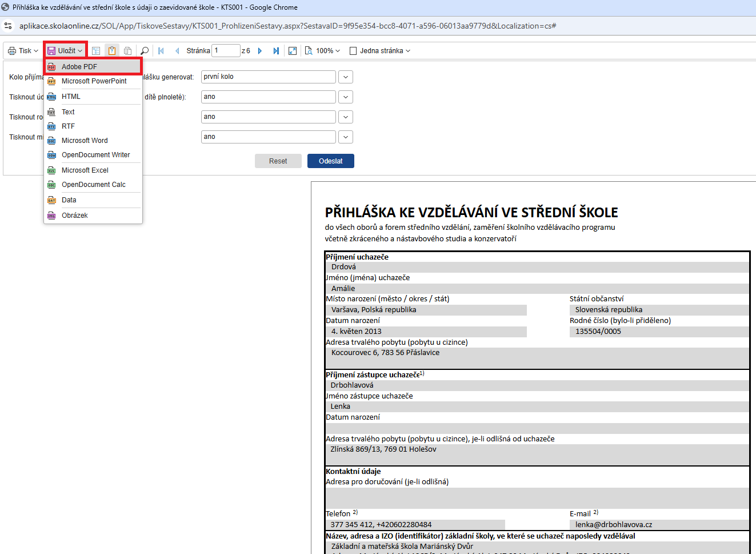Click the email lenka@drbohlavova.cz
Viewport: 756px width, 554px height.
click(614, 525)
